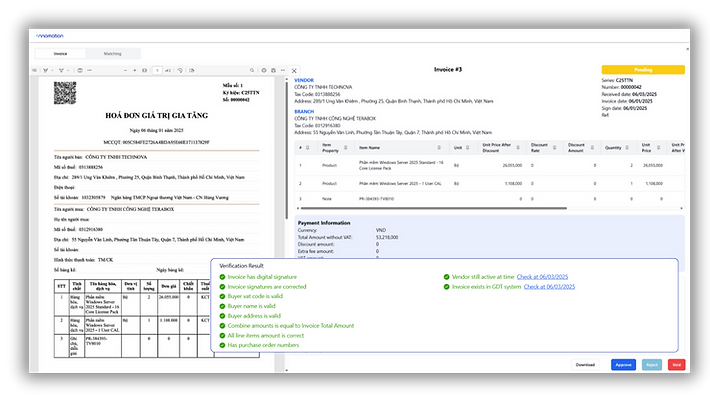Image resolution: width=710 pixels, height=395 pixels.
Task: Click the fit page icon in toolbar
Action: (x=144, y=70)
